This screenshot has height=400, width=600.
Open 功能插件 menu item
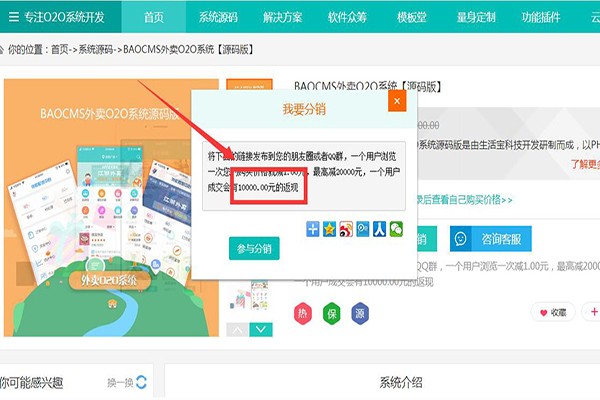point(540,17)
